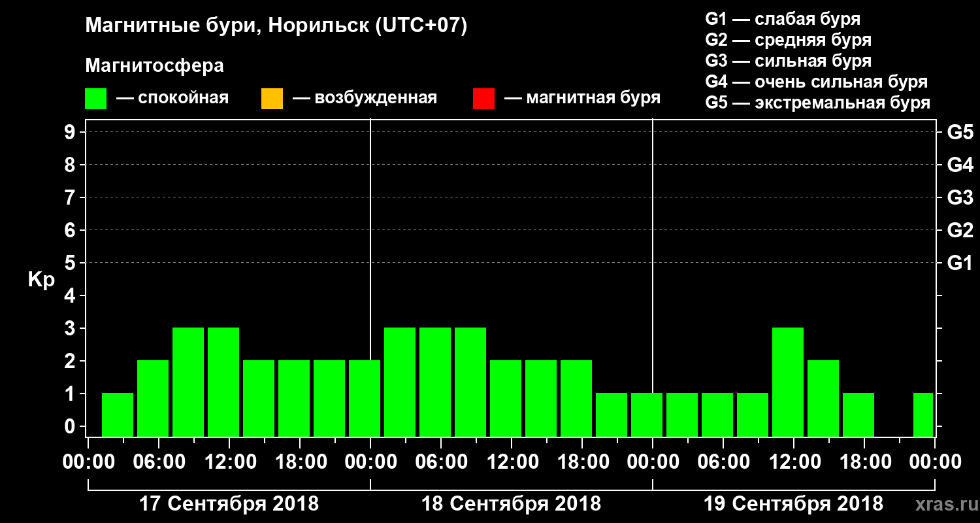Click the only Kp 1 bar on 17 September
The height and width of the screenshot is (523, 980).
click(118, 414)
